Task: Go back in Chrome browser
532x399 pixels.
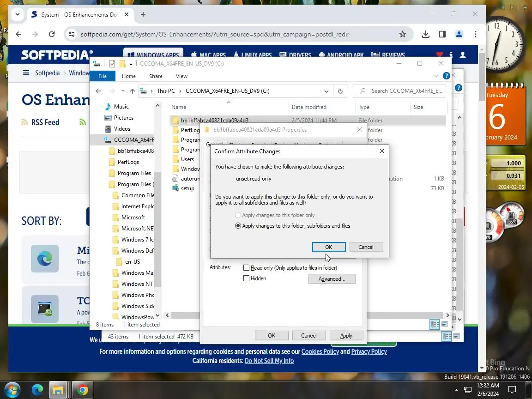Action: coord(18,34)
